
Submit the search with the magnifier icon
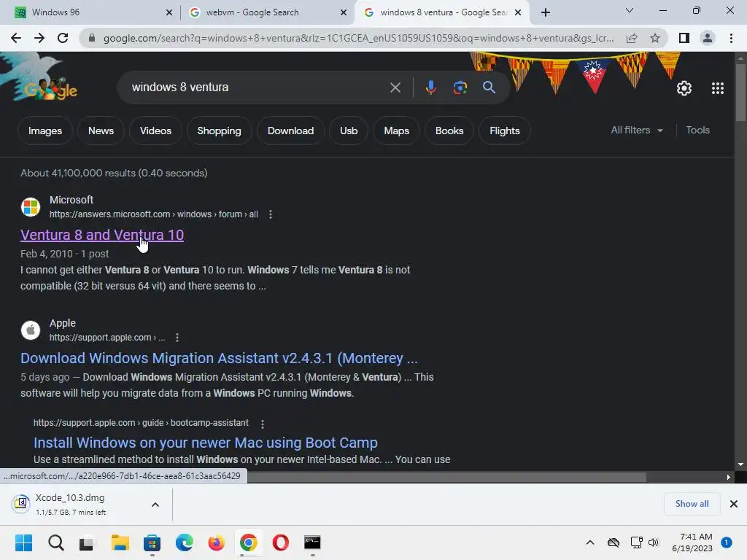pyautogui.click(x=489, y=87)
